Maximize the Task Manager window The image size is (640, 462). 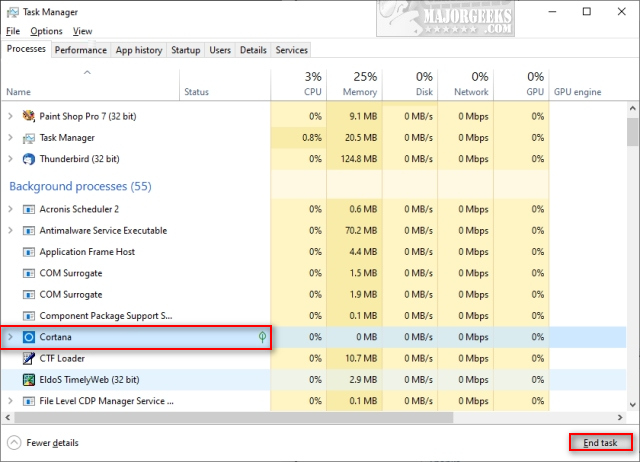click(587, 11)
